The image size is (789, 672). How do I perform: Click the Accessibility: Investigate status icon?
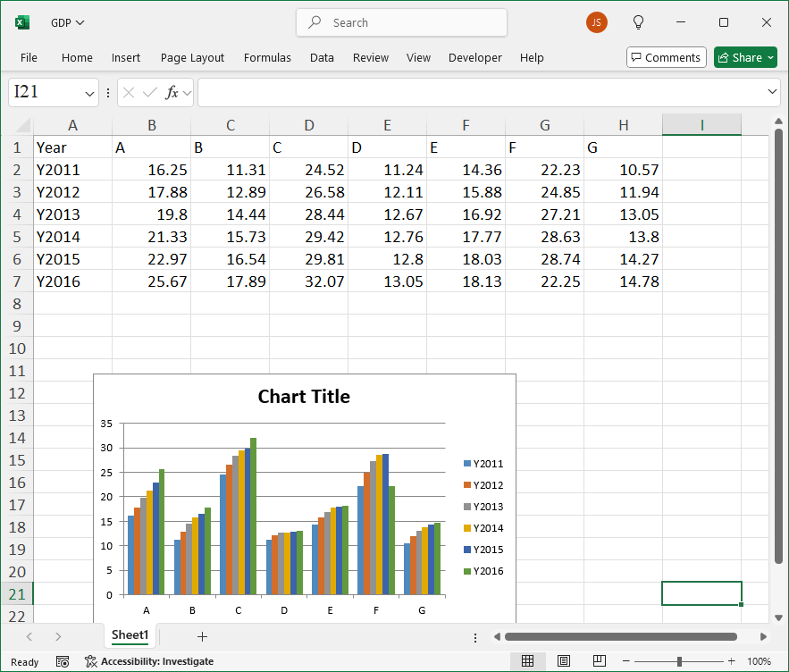click(89, 662)
